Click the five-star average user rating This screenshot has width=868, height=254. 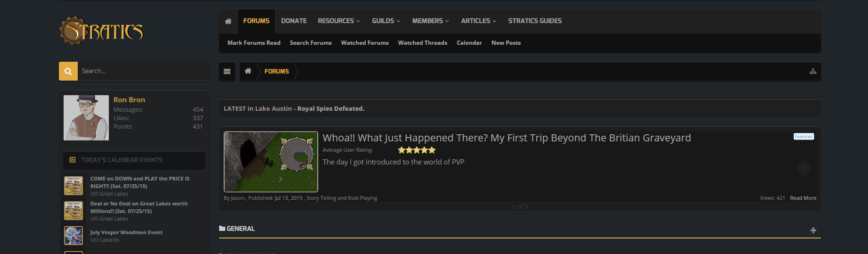point(417,150)
